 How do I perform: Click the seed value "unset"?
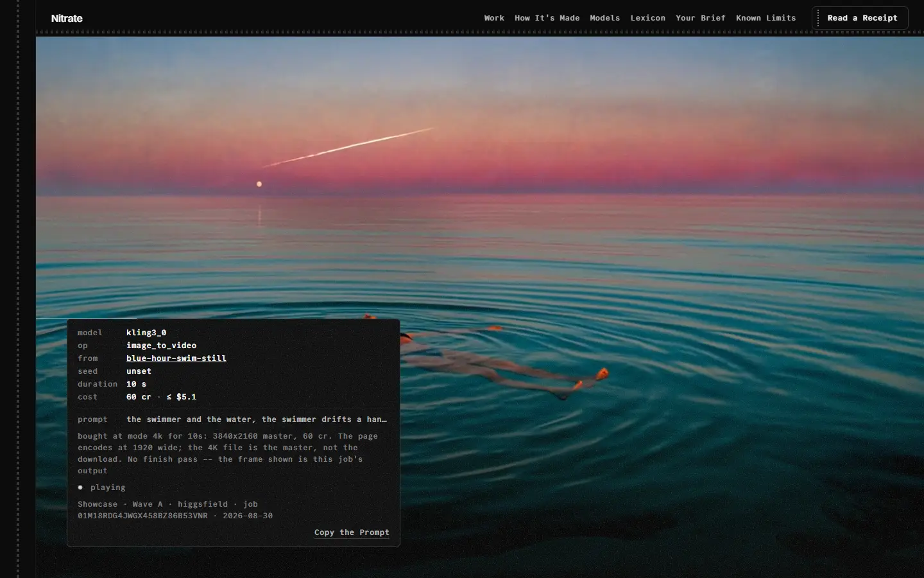(x=139, y=371)
